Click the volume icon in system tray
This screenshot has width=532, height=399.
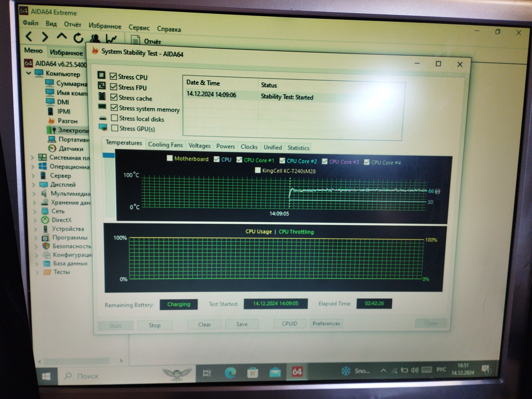click(x=414, y=370)
